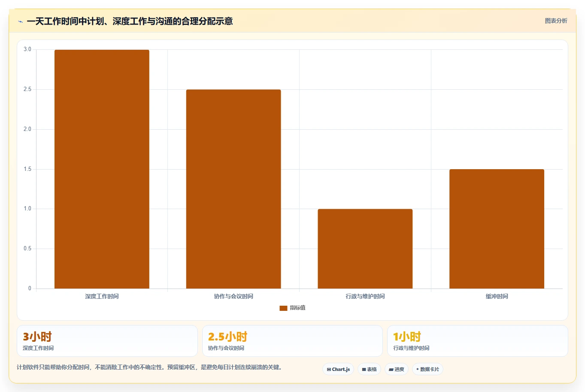585x392 pixels.
Task: Click the 指标值 legend label
Action: (297, 308)
